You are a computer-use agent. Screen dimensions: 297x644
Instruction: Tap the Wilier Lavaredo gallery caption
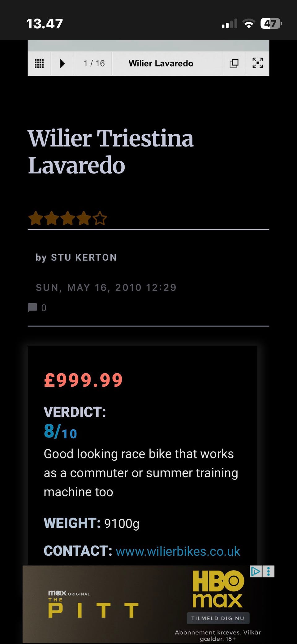click(161, 64)
